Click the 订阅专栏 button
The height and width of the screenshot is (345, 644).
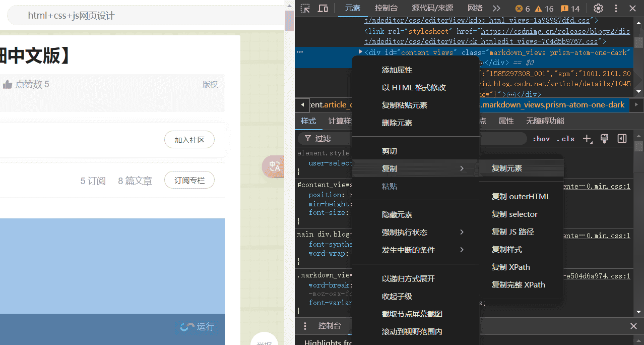coord(189,180)
